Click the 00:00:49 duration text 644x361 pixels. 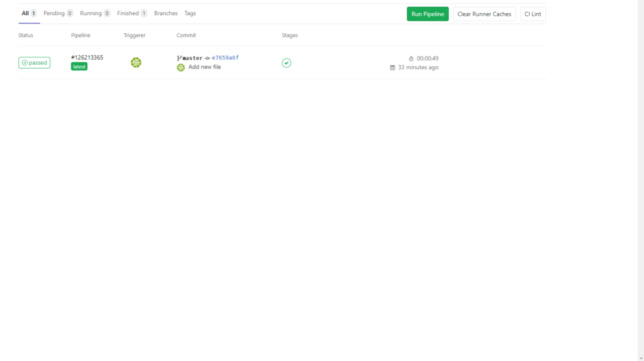[x=428, y=58]
